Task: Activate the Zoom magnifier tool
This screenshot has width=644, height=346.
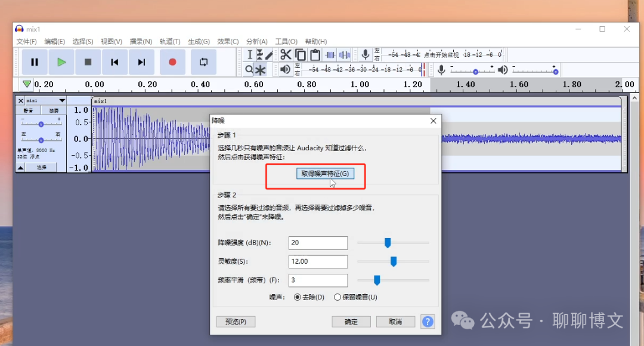Action: point(250,70)
